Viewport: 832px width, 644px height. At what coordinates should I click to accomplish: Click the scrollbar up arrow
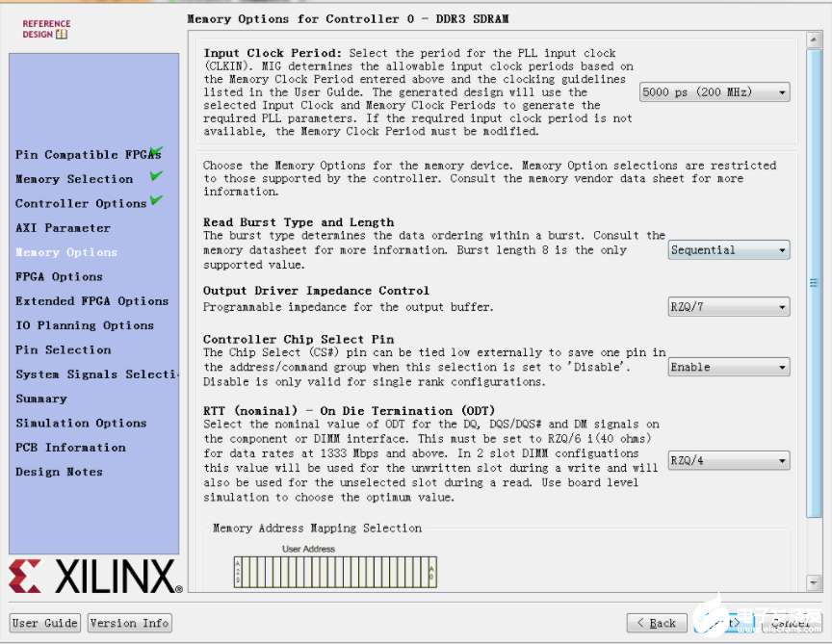coord(814,39)
